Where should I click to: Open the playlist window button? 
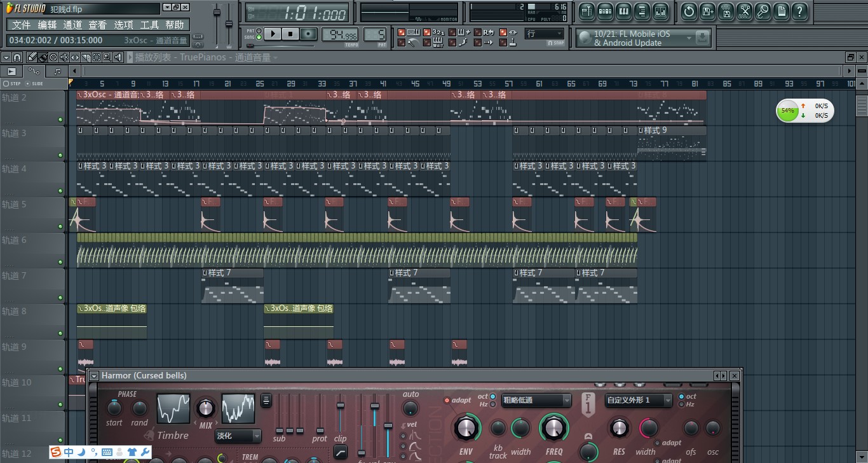pyautogui.click(x=587, y=11)
